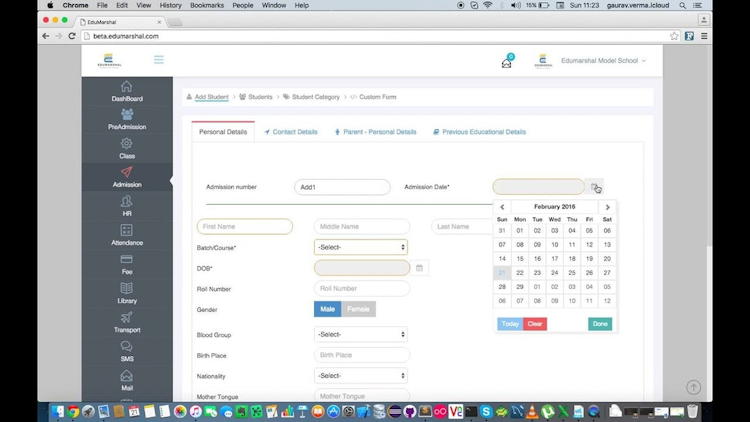This screenshot has width=750, height=422.
Task: Click the browser back arrow
Action: [45, 36]
